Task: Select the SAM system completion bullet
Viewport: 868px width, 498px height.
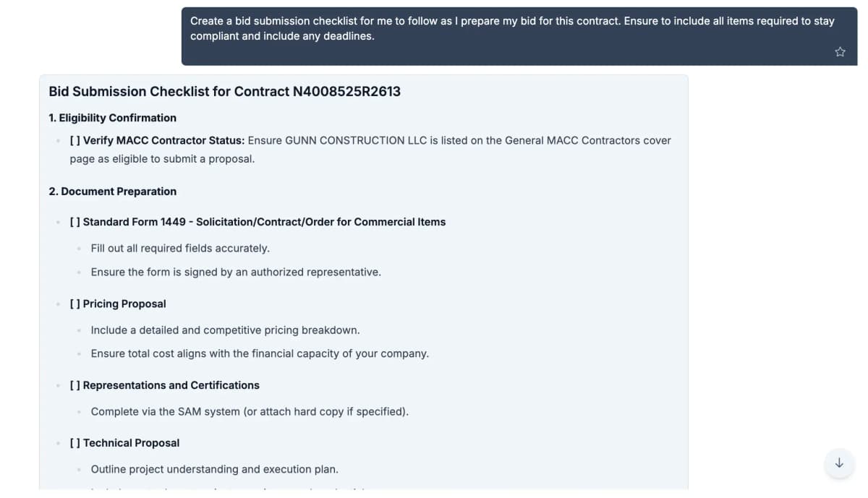Action: click(250, 411)
